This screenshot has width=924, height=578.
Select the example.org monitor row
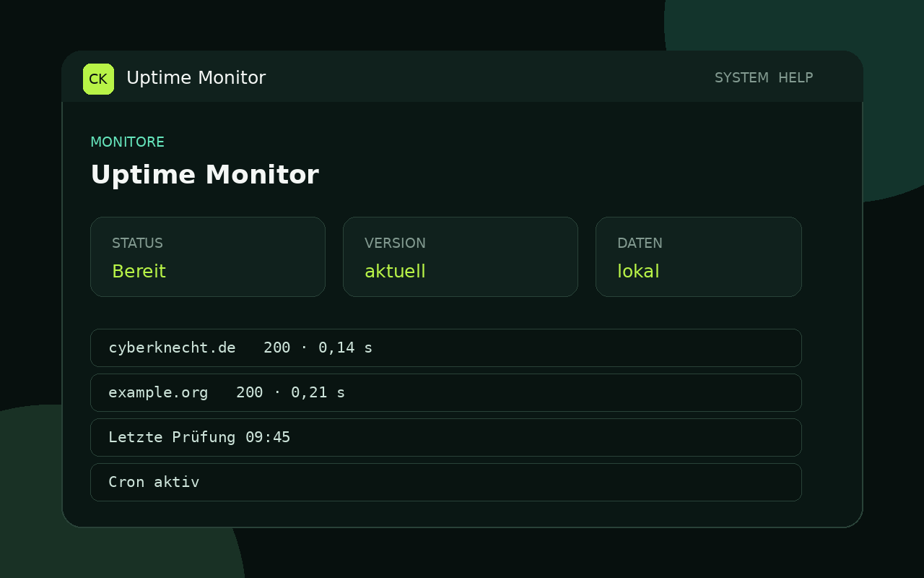[446, 392]
